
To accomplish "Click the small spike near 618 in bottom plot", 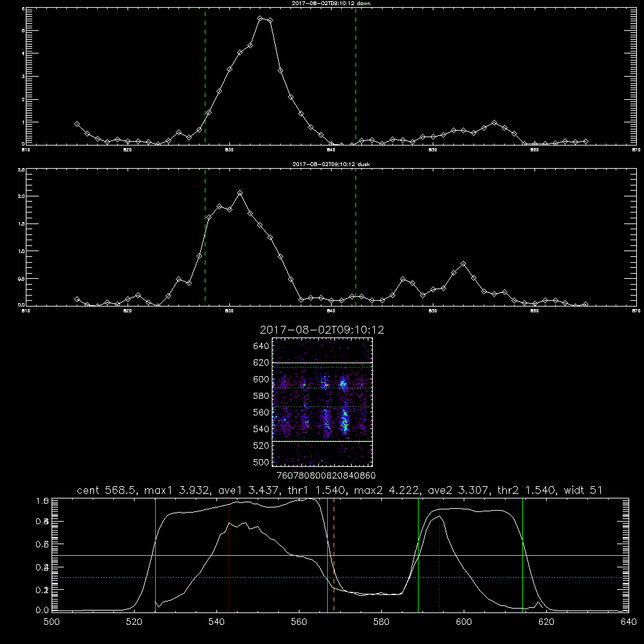I will point(538,603).
